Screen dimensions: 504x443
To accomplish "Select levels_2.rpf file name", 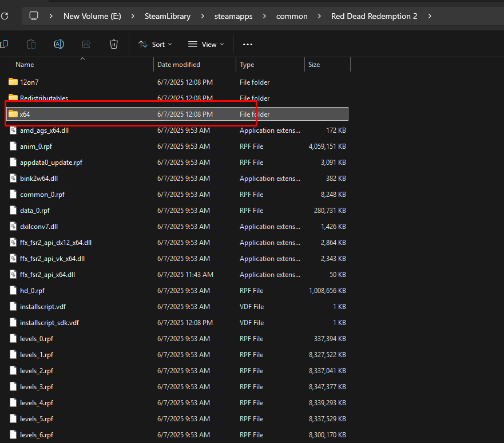I will (x=37, y=371).
